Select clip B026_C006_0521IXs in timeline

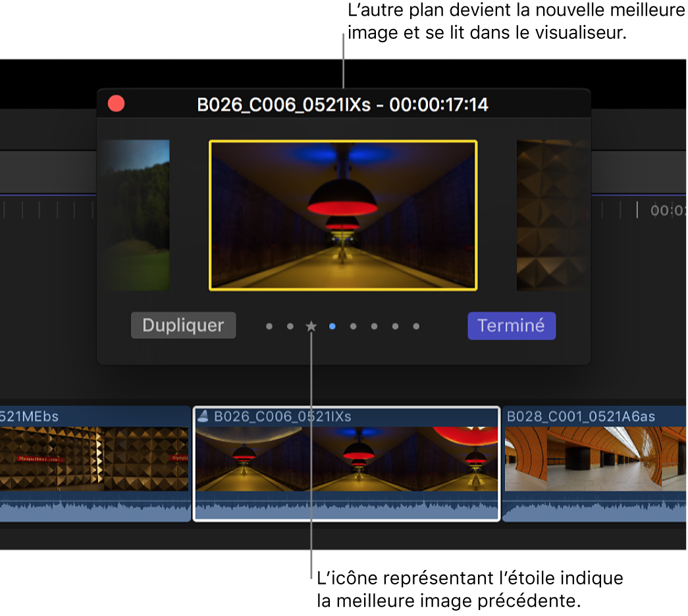pyautogui.click(x=346, y=463)
